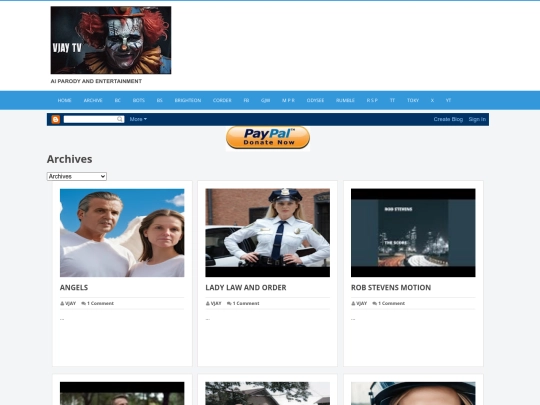Image resolution: width=540 pixels, height=405 pixels.
Task: Open the FB navigation link
Action: (x=246, y=101)
